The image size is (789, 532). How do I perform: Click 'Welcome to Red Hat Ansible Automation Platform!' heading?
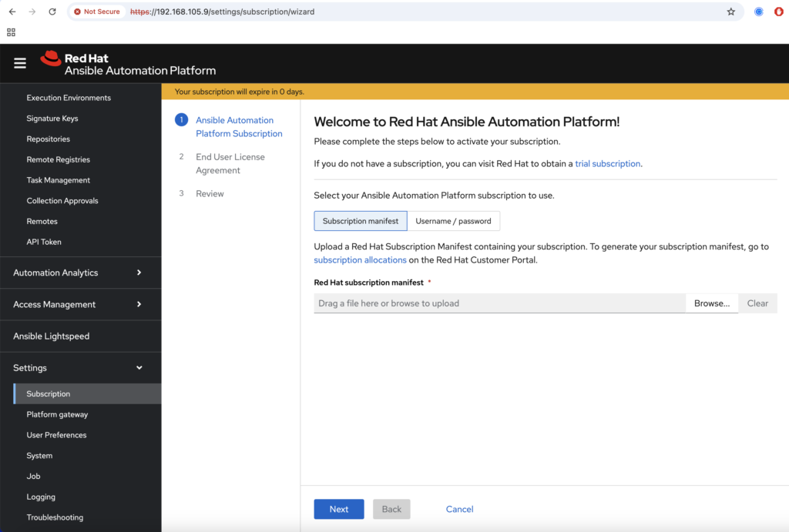point(467,122)
